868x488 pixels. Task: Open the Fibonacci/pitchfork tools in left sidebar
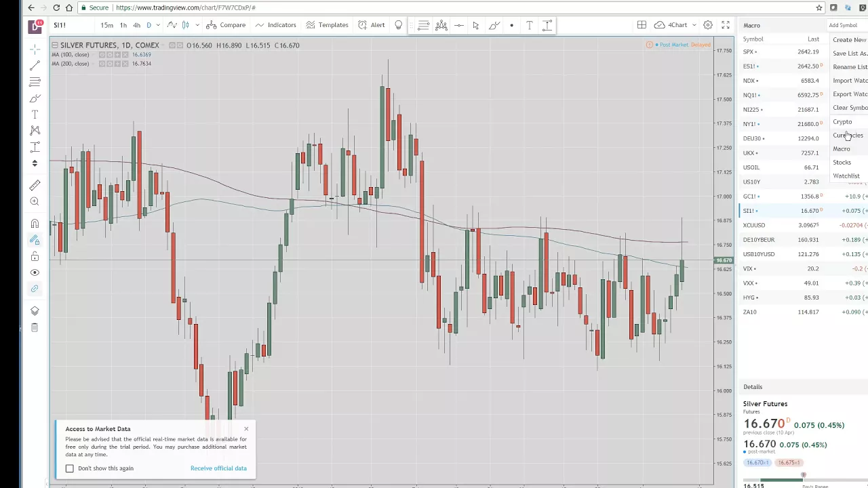tap(35, 82)
